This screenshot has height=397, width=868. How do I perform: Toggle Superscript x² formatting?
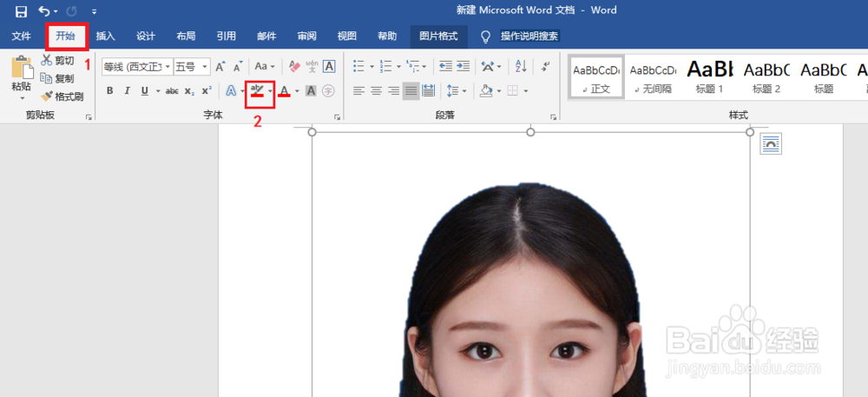tap(207, 91)
